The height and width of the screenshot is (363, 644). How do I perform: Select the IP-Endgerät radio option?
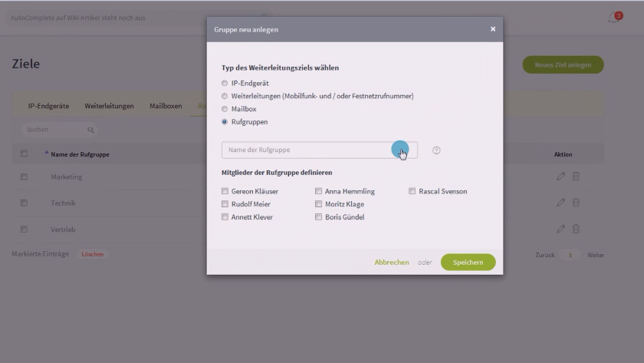pos(224,83)
